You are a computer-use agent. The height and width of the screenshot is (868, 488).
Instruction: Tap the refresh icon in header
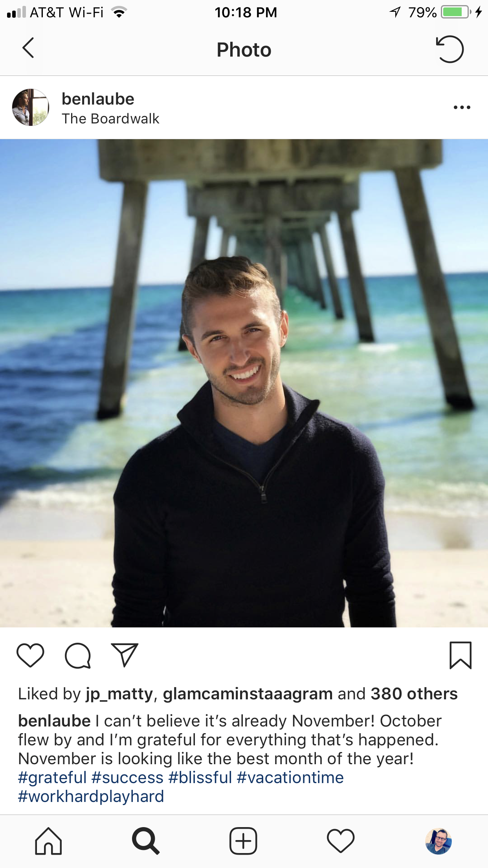tap(450, 49)
